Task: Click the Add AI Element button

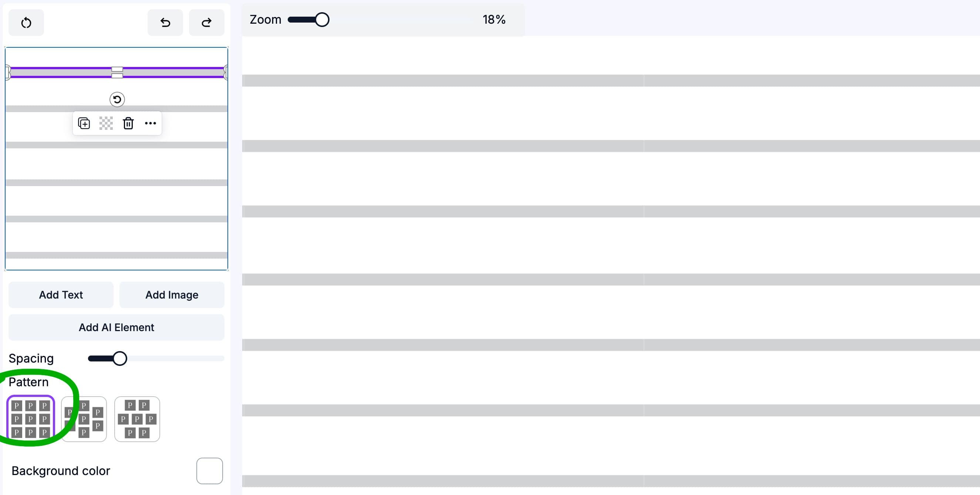Action: (x=116, y=327)
